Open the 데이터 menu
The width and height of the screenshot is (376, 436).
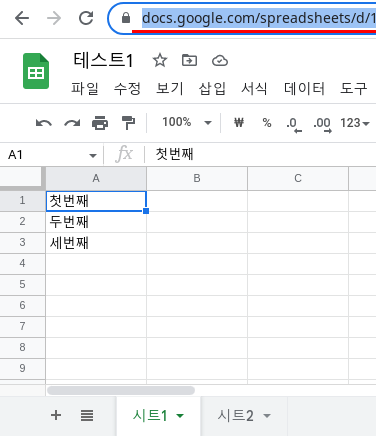(304, 89)
